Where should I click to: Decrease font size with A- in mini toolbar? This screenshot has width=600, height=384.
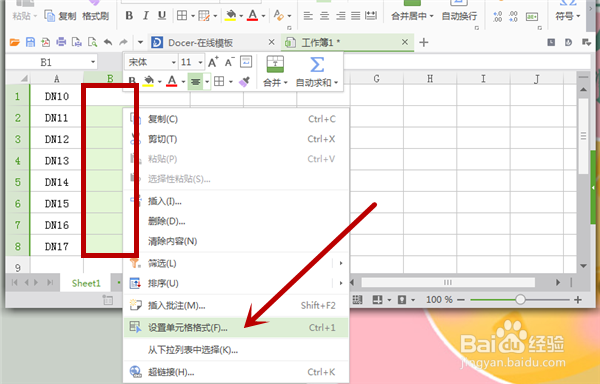pos(229,62)
